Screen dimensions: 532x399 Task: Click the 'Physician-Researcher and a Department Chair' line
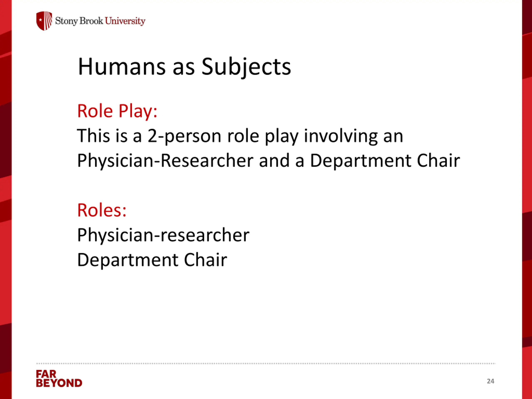(x=268, y=161)
